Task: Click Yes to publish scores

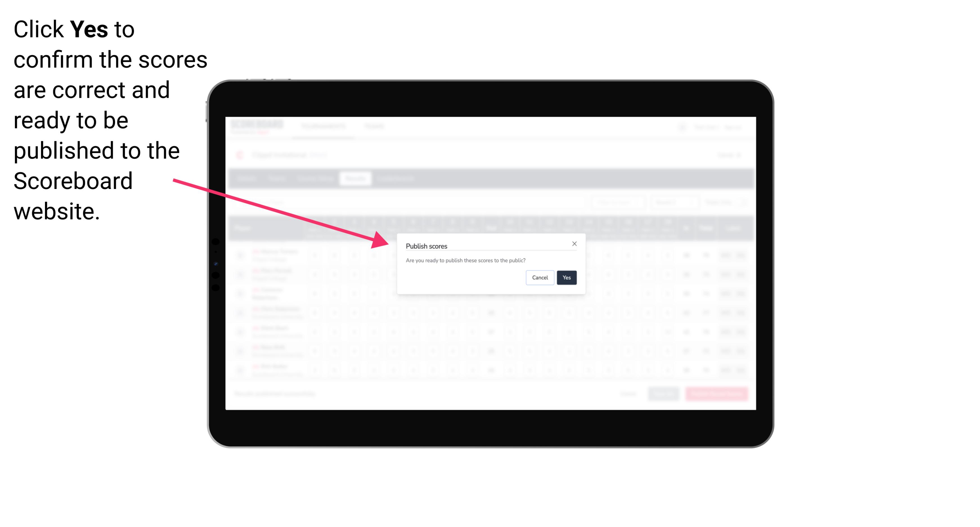Action: (x=565, y=277)
